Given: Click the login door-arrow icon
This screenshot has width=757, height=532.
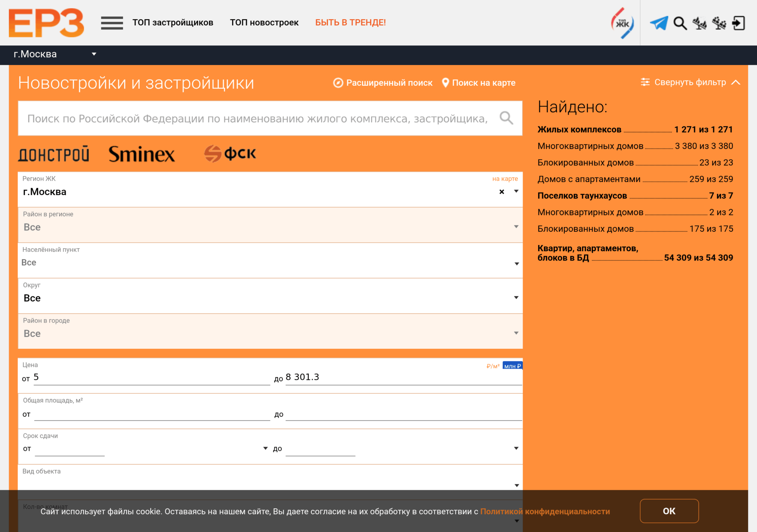Looking at the screenshot, I should 739,23.
